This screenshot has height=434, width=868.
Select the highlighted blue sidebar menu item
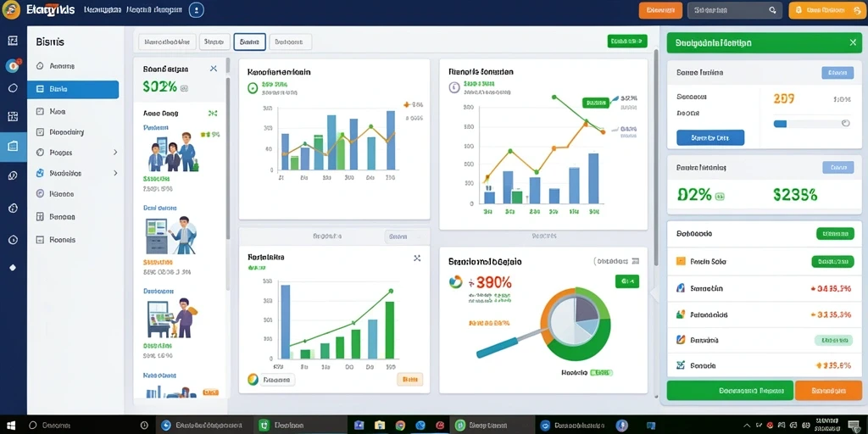pyautogui.click(x=73, y=89)
